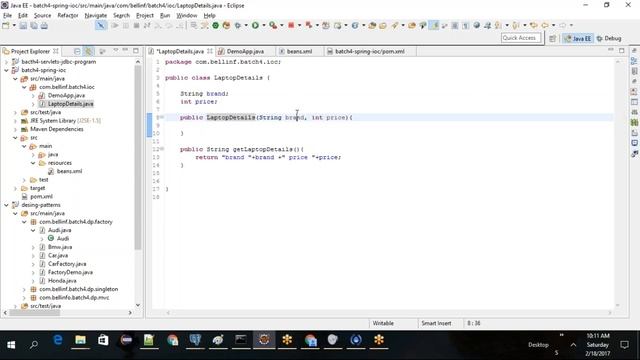
Task: Toggle code folding at getLaptopDetails method
Action: pos(162,149)
